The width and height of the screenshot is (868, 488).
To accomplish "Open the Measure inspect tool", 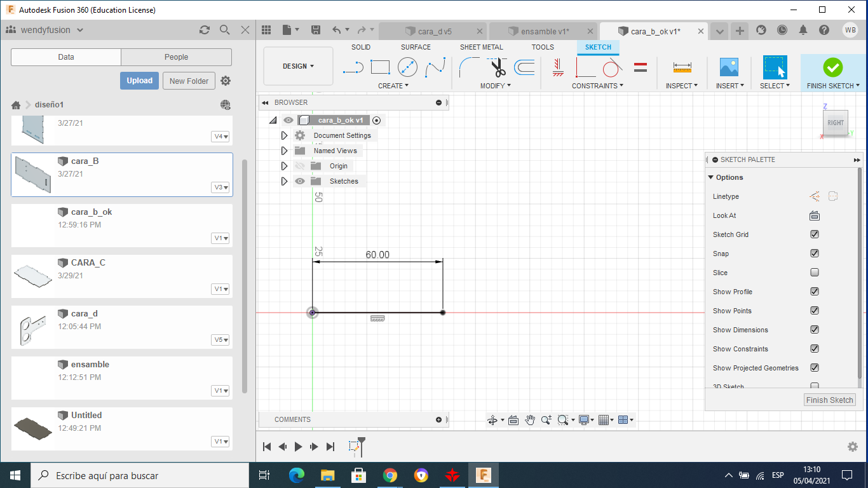I will 682,67.
